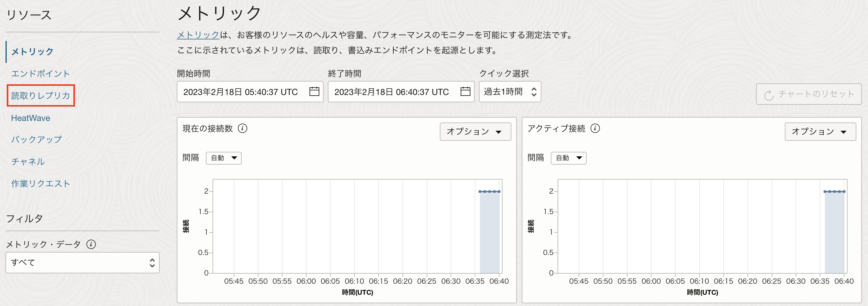Open 読取りレプリカ in the sidebar
The width and height of the screenshot is (868, 306).
tap(40, 96)
